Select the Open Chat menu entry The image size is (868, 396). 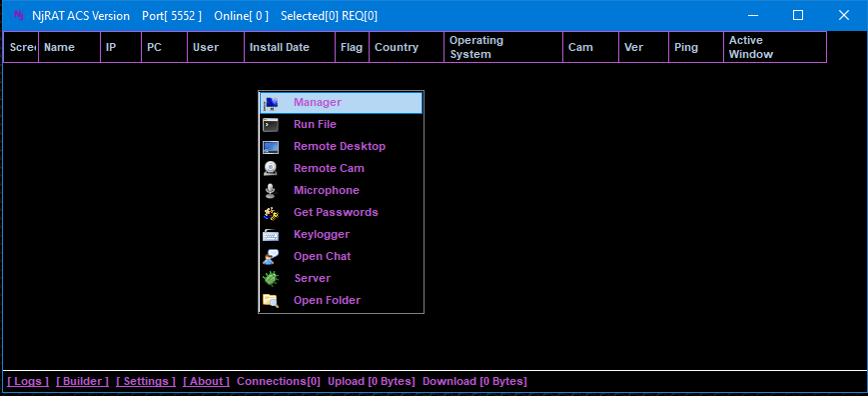click(x=341, y=256)
